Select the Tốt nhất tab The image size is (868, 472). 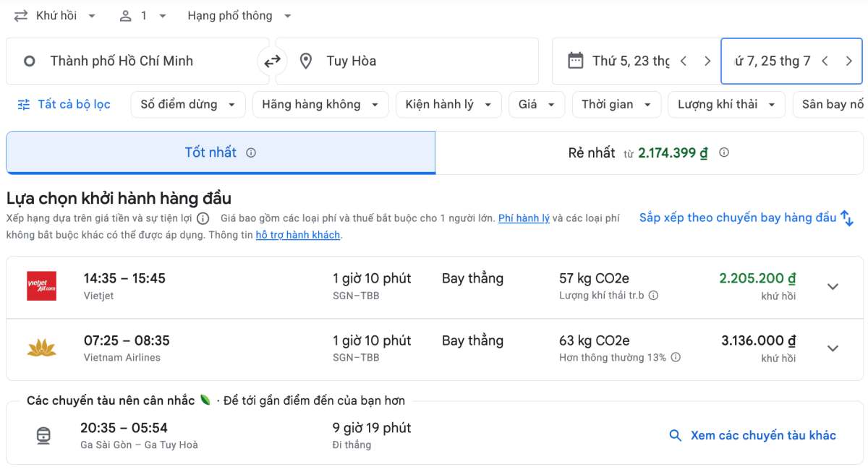(221, 153)
